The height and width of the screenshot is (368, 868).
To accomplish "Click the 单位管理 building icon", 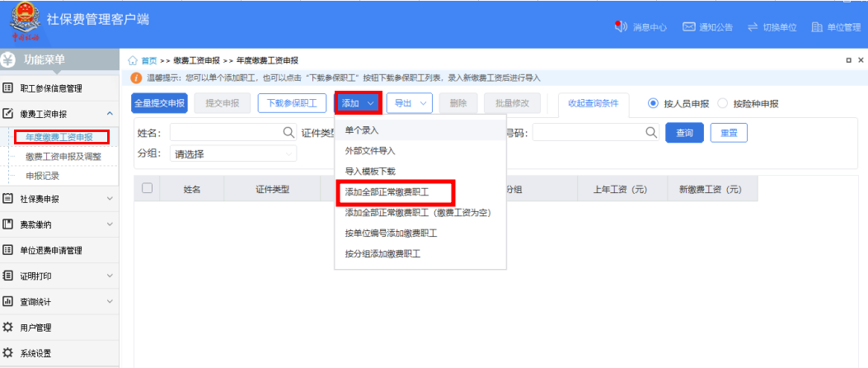I will [x=817, y=26].
